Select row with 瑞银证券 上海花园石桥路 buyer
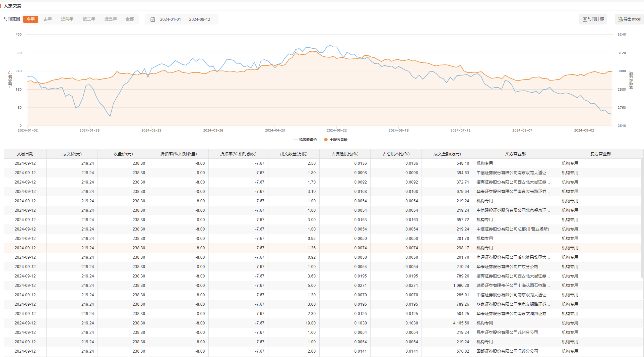This screenshot has height=357, width=644. (x=513, y=286)
